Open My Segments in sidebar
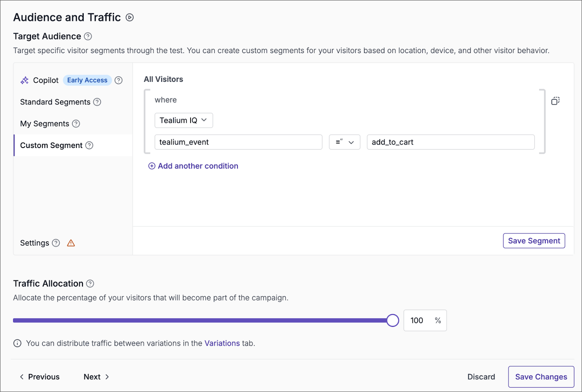This screenshot has width=582, height=392. click(44, 124)
